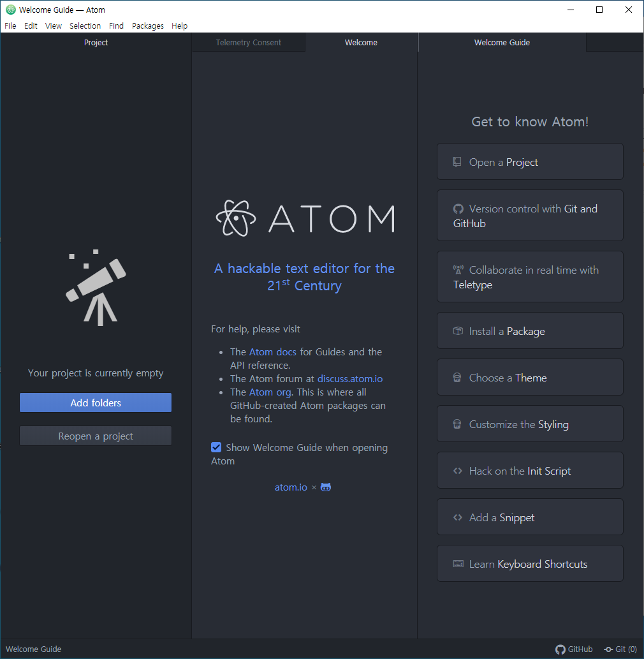The image size is (644, 659).
Task: Select the Project pane tab
Action: (96, 43)
